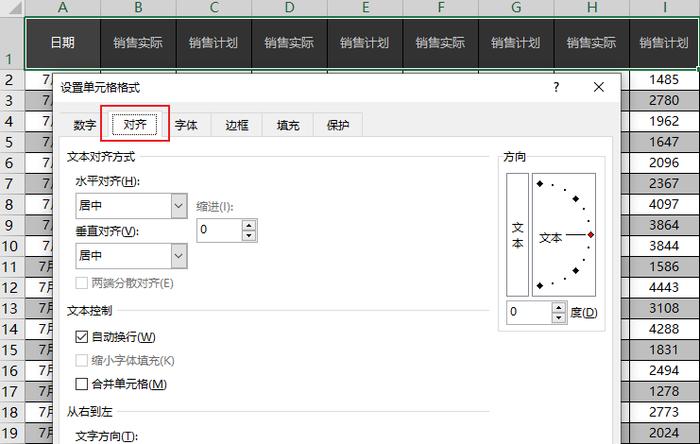Select the 日期 header cell

pyautogui.click(x=62, y=43)
